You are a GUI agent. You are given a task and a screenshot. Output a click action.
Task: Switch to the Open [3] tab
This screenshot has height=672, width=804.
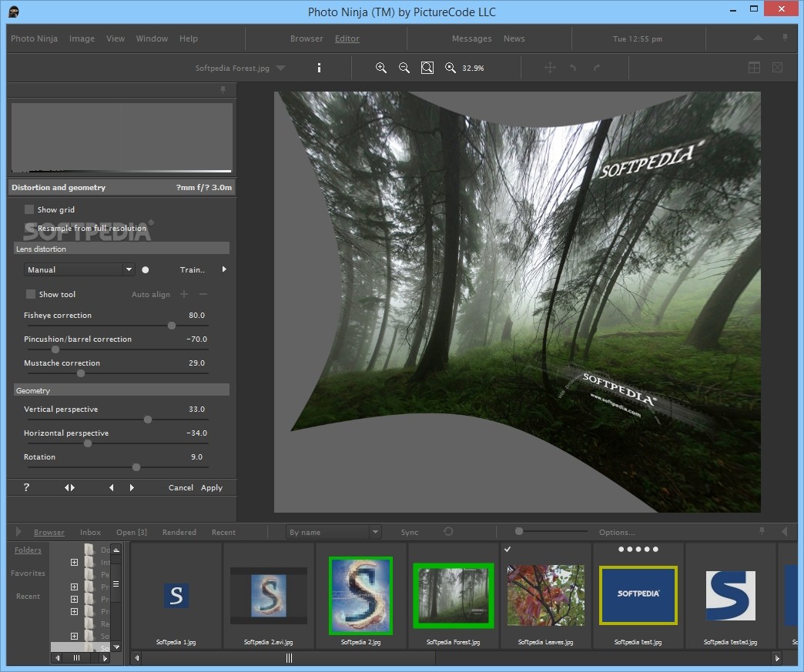click(x=132, y=532)
